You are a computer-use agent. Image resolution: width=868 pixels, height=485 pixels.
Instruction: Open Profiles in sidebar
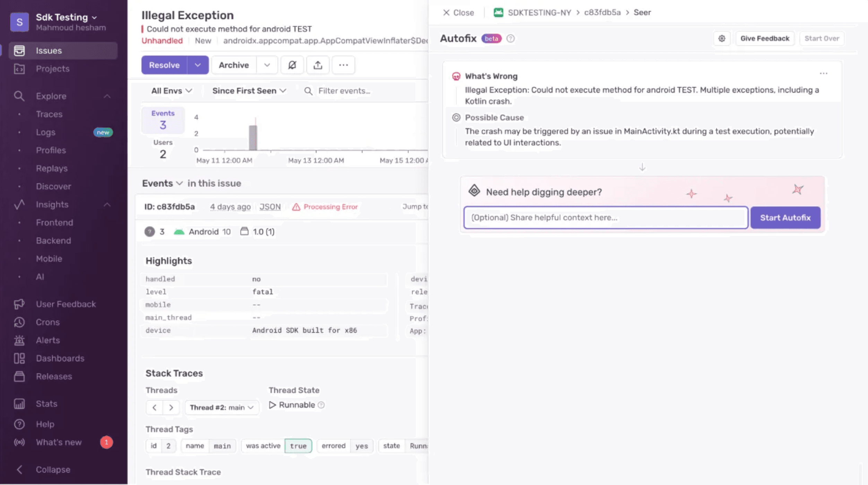51,150
